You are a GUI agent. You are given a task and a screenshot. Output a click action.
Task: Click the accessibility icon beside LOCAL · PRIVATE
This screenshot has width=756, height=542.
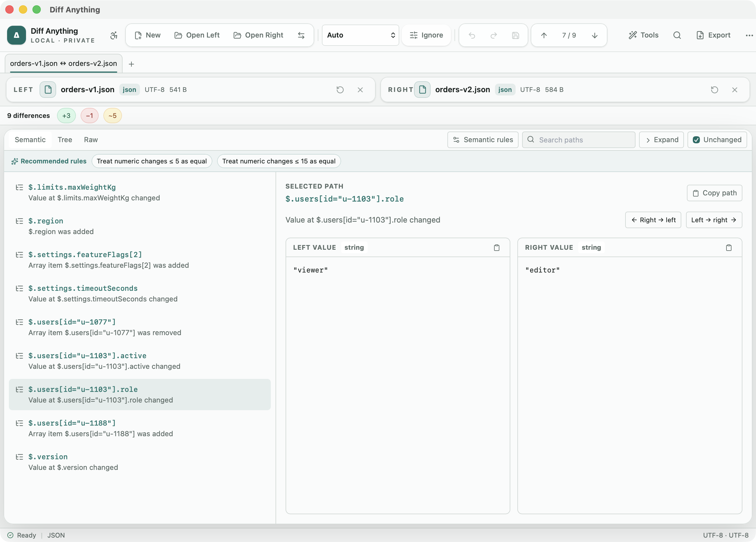tap(114, 35)
